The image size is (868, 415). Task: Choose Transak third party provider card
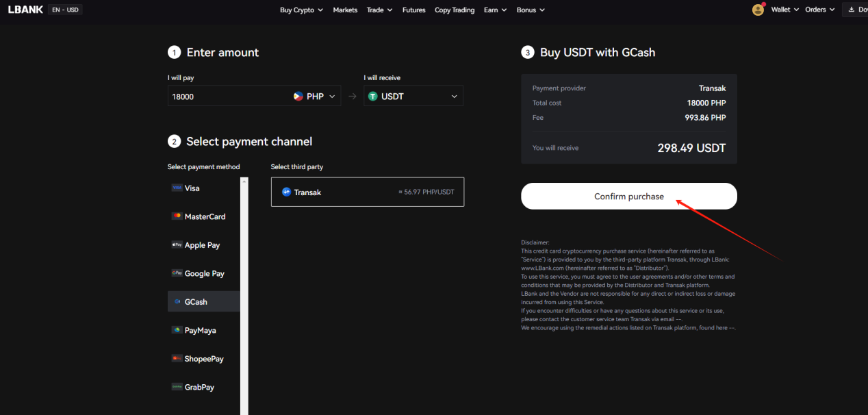(x=368, y=192)
